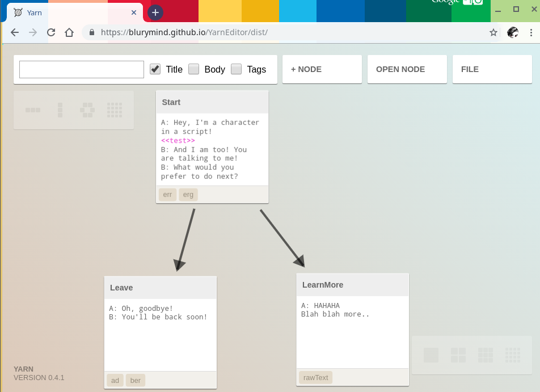Arrange nodes using the grid layout icon
The height and width of the screenshot is (392, 540).
tap(115, 111)
